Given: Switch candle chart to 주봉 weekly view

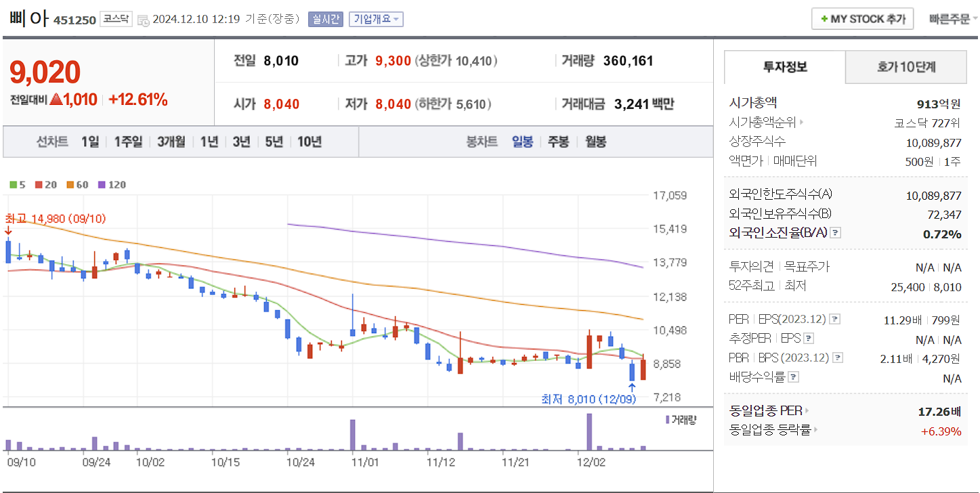Looking at the screenshot, I should point(557,142).
